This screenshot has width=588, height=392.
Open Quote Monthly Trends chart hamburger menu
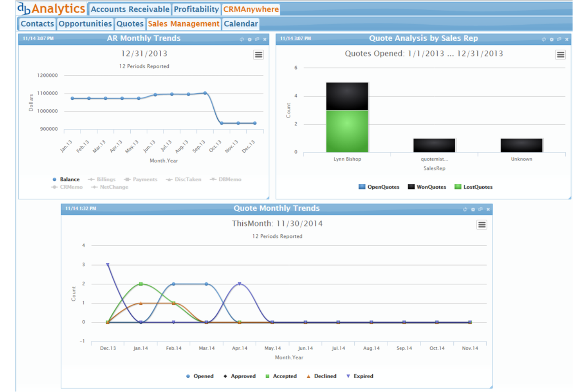[x=482, y=225]
